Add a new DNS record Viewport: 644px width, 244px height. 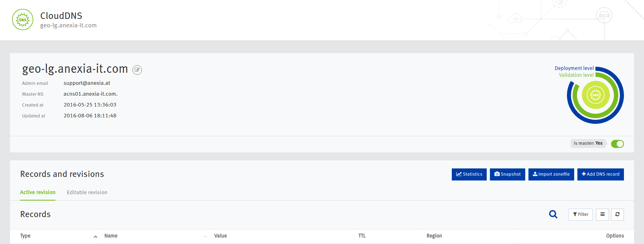(x=601, y=174)
